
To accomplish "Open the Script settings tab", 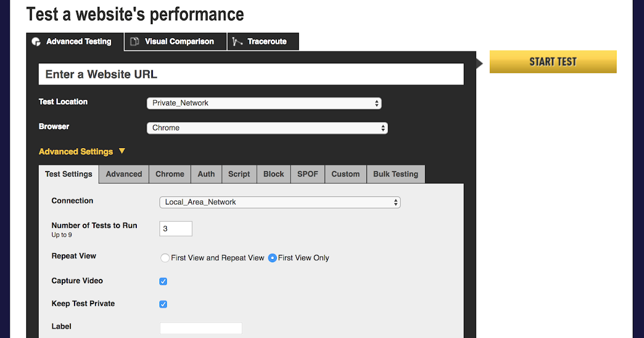I will click(x=239, y=174).
